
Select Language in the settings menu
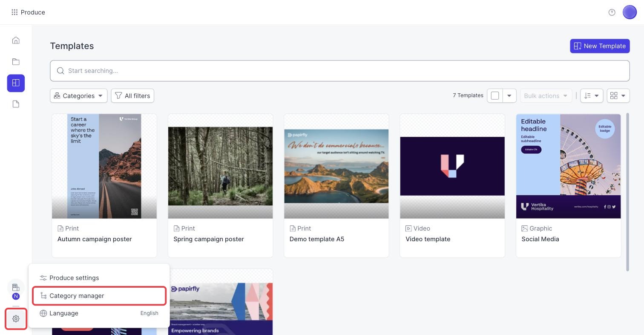click(99, 313)
